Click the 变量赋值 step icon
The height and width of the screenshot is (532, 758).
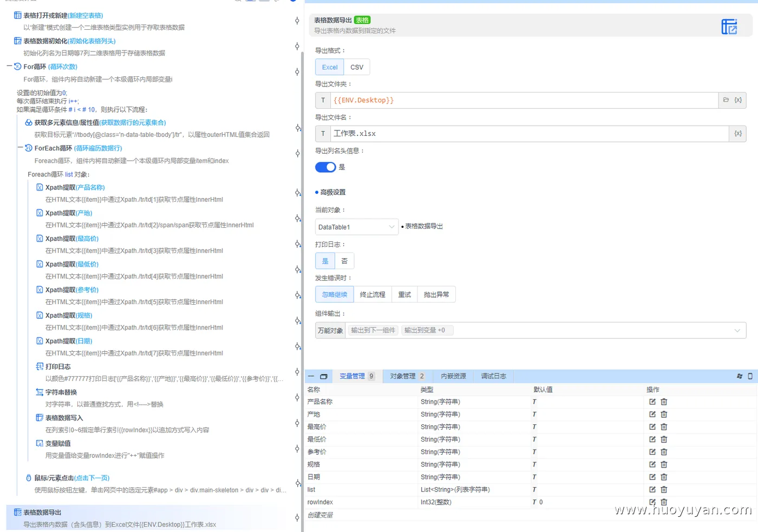click(40, 443)
